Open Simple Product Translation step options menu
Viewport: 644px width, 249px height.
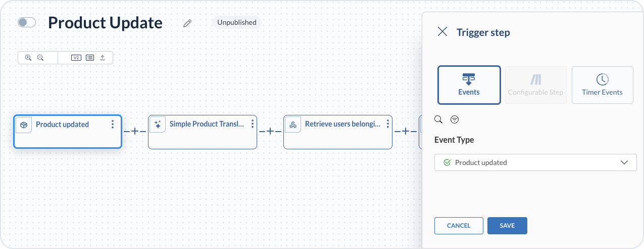pos(253,124)
